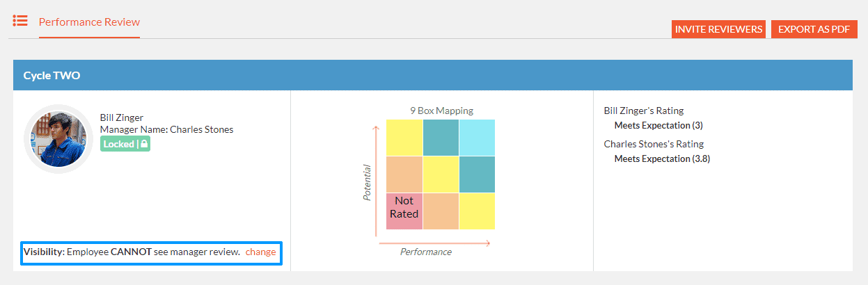Image resolution: width=868 pixels, height=285 pixels.
Task: Pick the light cyan 9-box cell
Action: coord(477,138)
